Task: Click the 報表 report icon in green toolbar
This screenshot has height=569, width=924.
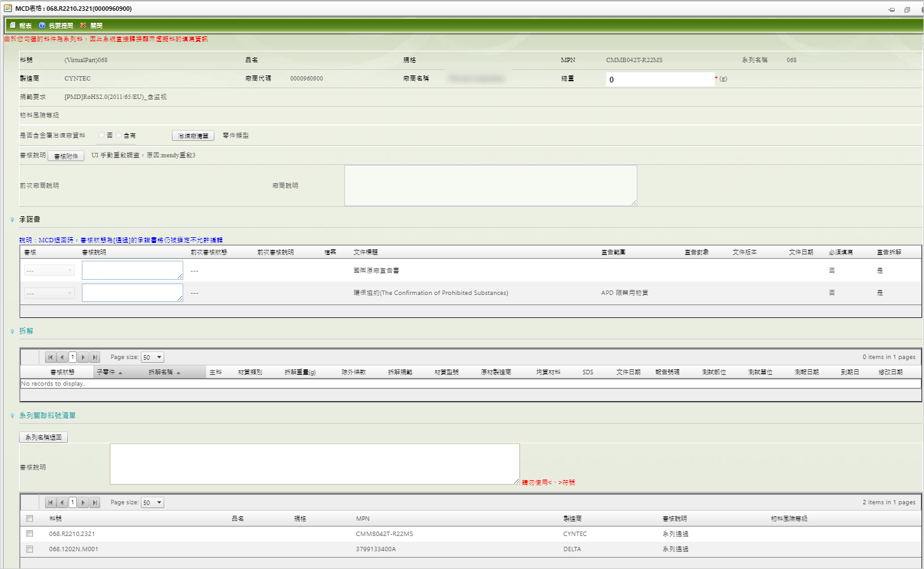Action: tap(13, 25)
